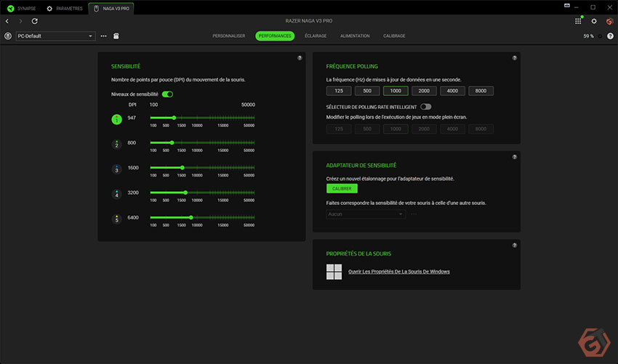This screenshot has height=364, width=618.
Task: Select sensitivity stage 4 circle
Action: coord(116,194)
